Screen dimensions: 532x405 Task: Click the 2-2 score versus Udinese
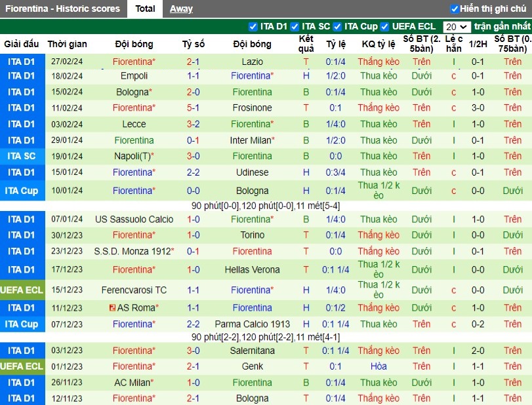[193, 172]
